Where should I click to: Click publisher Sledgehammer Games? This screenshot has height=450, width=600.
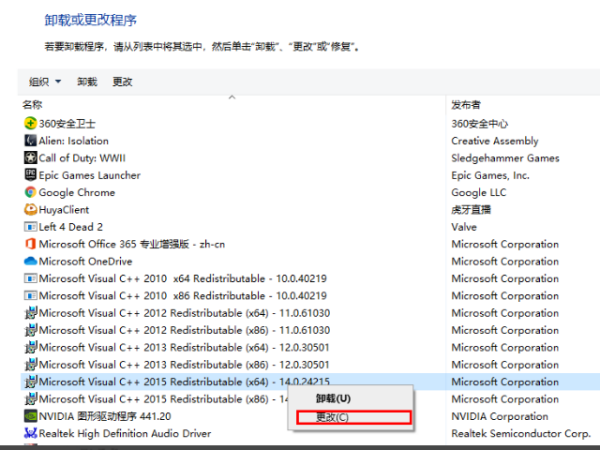point(505,158)
